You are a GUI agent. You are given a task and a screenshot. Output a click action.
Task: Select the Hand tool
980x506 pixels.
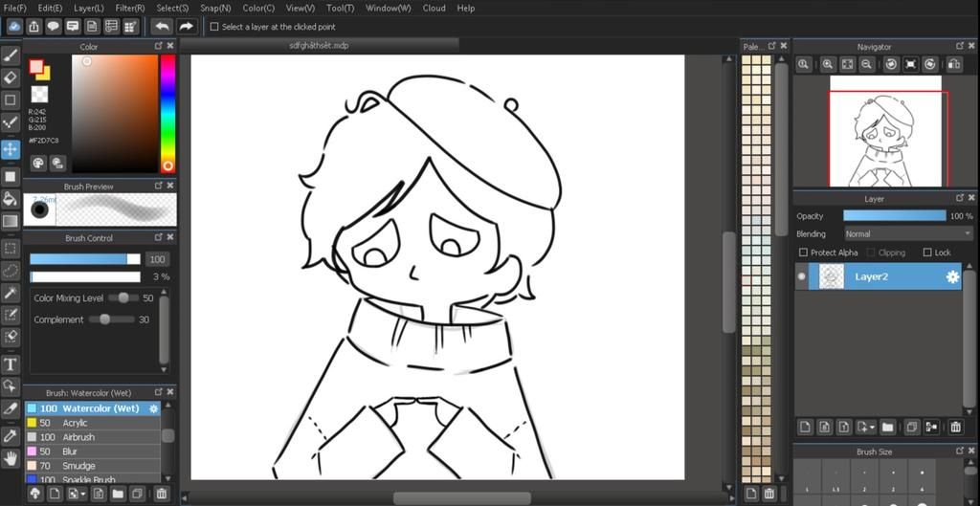(10, 458)
